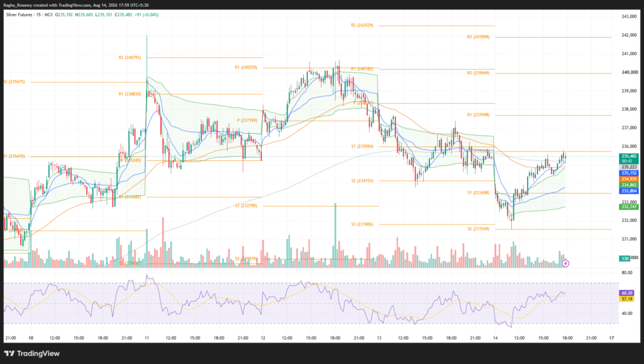Click the green 232,747 price tag
Screen dimensions: 644x364
tap(629, 207)
